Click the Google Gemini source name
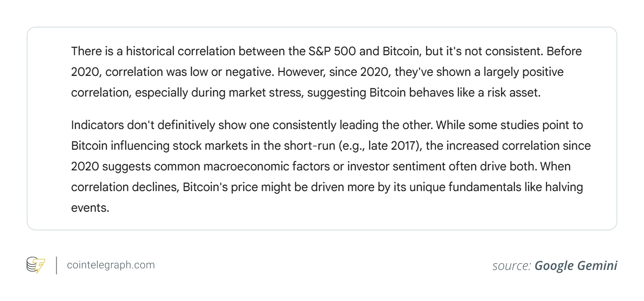Viewport: 644px width, 301px height. 576,265
